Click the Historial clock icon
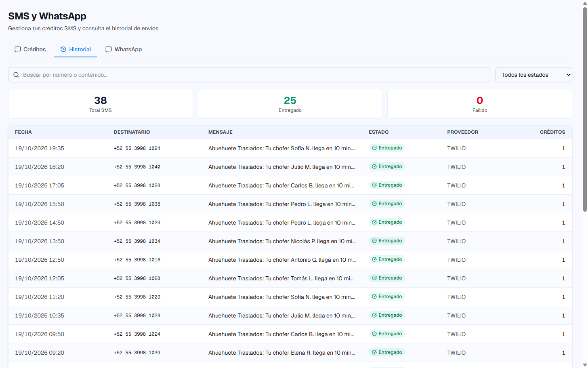The height and width of the screenshot is (368, 588). click(63, 49)
